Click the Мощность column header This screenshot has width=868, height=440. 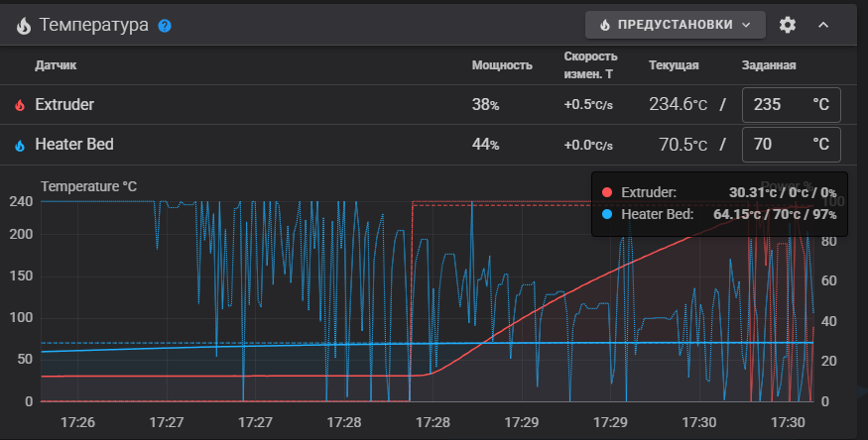[502, 65]
